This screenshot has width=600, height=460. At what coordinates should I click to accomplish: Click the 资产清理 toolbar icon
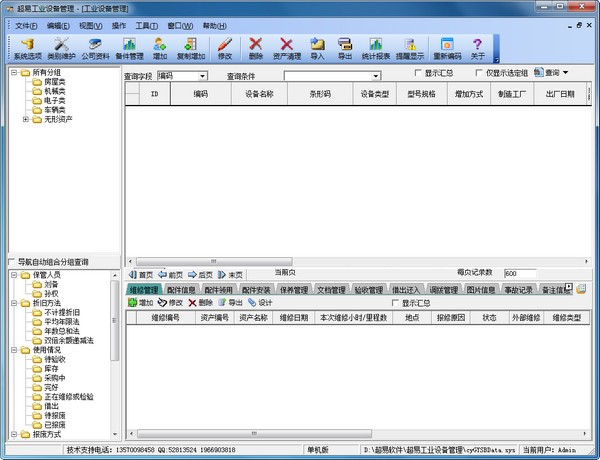point(287,48)
